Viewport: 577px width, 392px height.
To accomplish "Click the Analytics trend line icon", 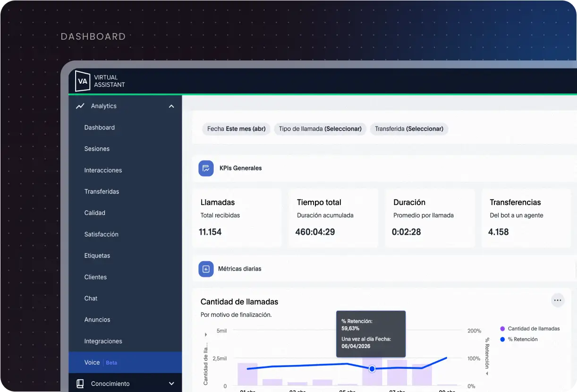I will pos(80,106).
